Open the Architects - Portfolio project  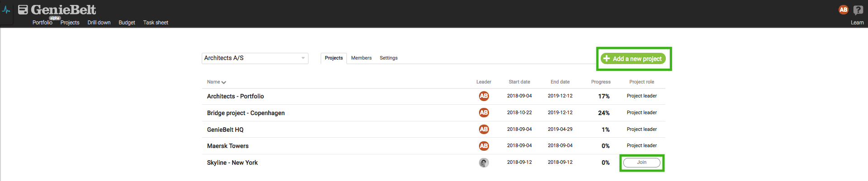(x=235, y=96)
